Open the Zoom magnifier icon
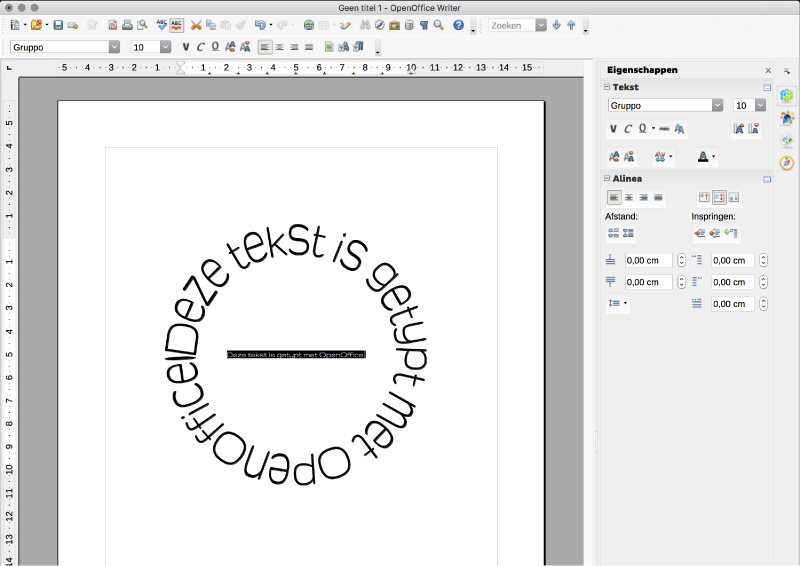 (438, 25)
